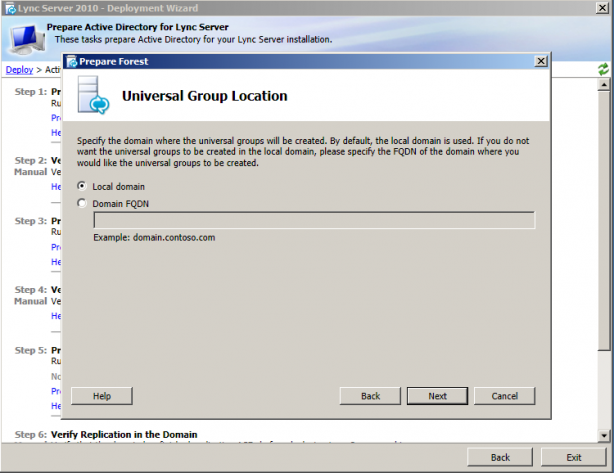Click the Prepare Forest title bar icon
This screenshot has height=473, width=614.
[x=72, y=61]
